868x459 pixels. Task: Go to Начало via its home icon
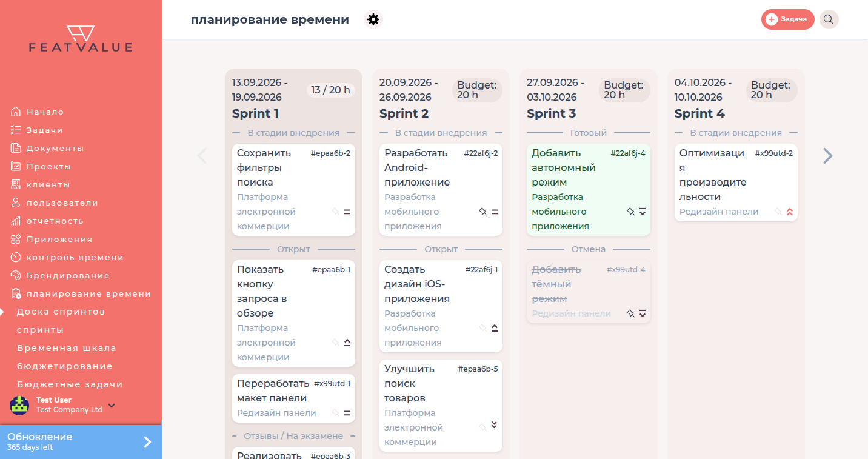pos(16,112)
